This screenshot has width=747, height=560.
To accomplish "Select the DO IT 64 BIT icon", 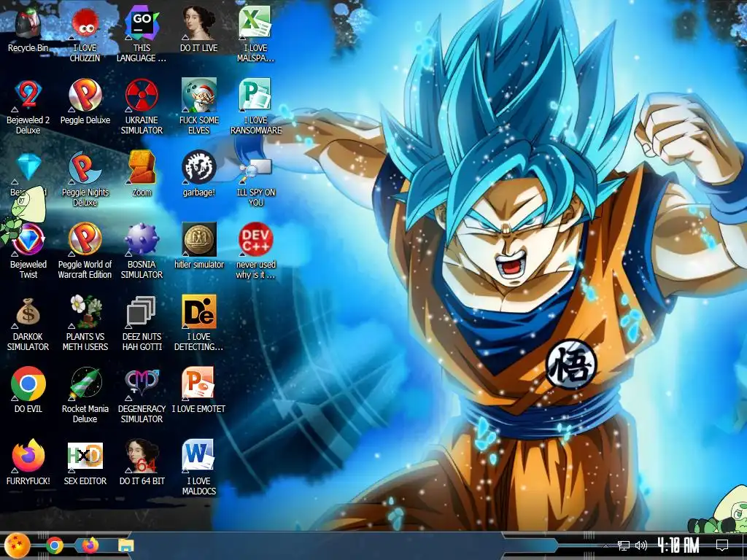I will (x=142, y=456).
